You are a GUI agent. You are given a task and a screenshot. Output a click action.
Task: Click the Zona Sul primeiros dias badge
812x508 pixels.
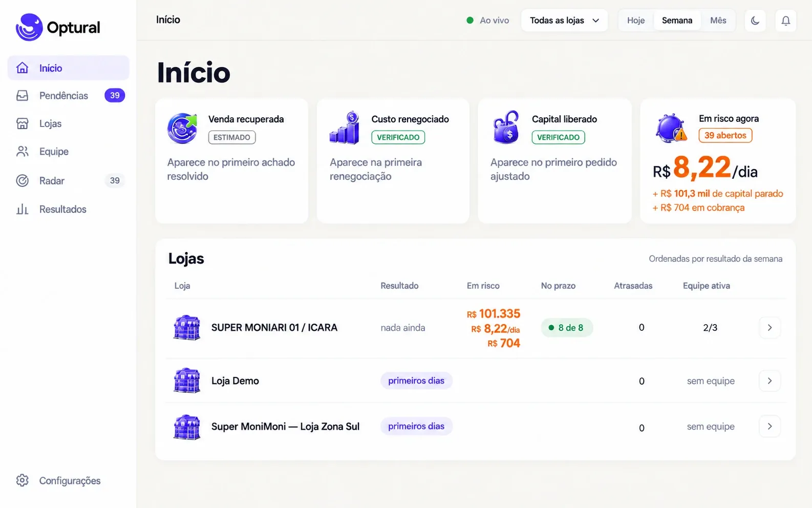(416, 426)
